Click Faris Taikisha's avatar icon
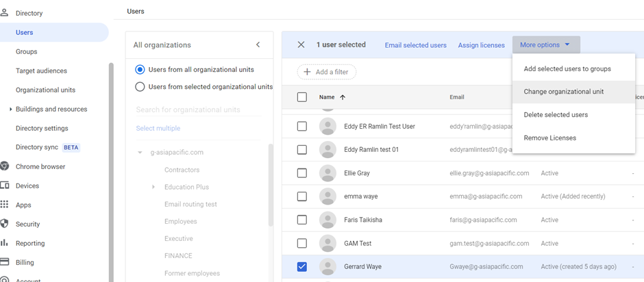The height and width of the screenshot is (282, 644). [x=327, y=220]
